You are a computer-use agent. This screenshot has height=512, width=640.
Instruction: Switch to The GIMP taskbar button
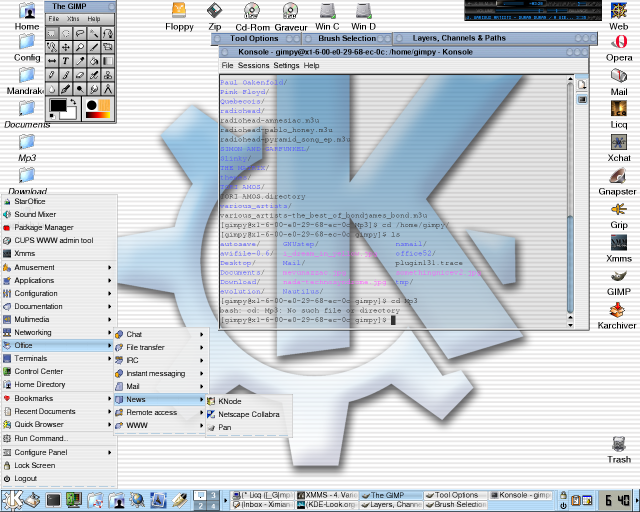click(390, 495)
